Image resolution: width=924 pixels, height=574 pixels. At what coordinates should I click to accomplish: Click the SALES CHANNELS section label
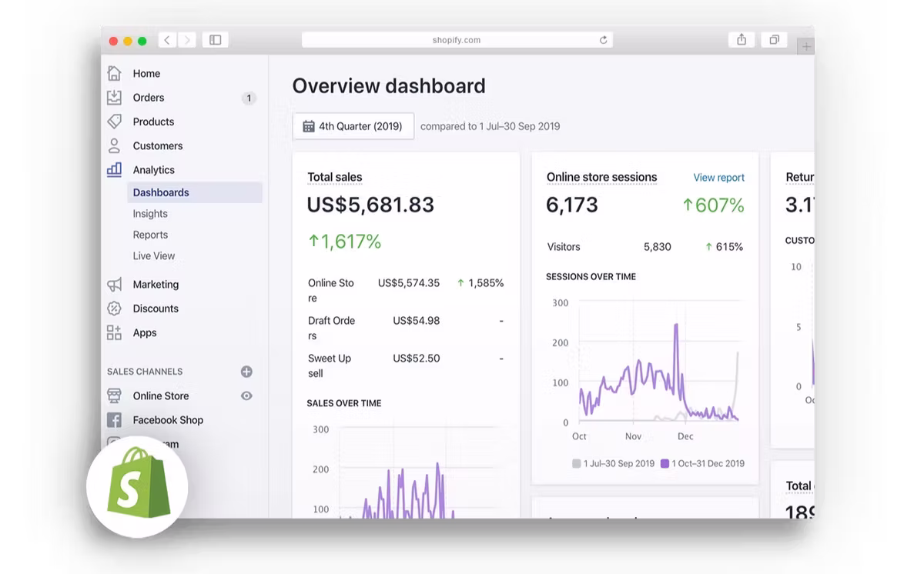tap(145, 372)
